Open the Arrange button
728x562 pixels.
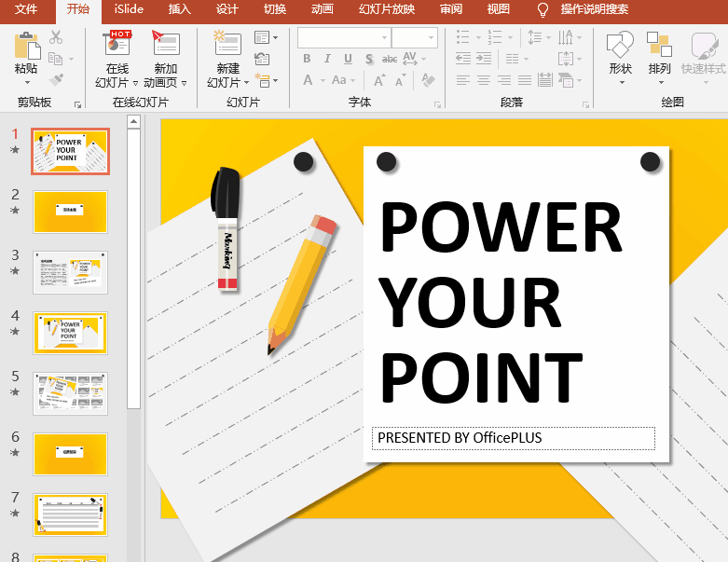pyautogui.click(x=659, y=58)
